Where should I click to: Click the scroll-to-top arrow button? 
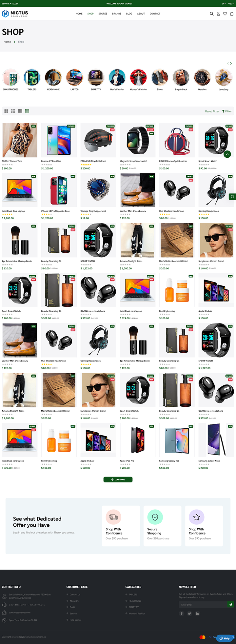click(227, 154)
